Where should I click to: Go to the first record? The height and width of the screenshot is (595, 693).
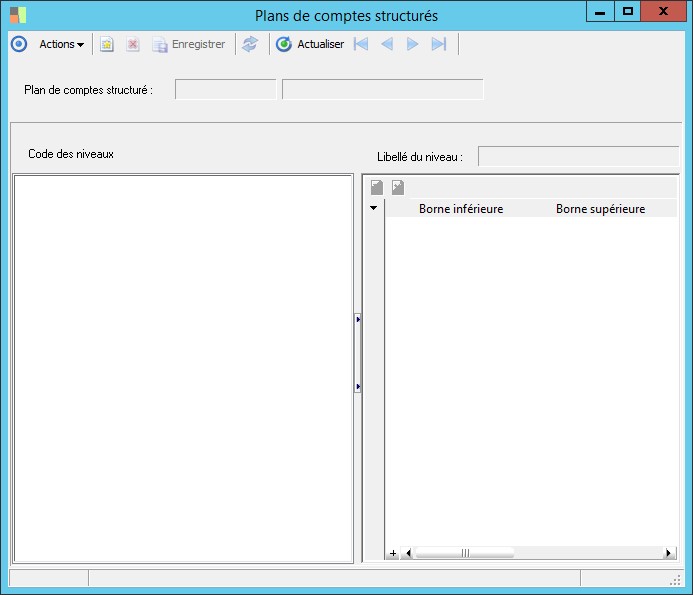click(361, 44)
